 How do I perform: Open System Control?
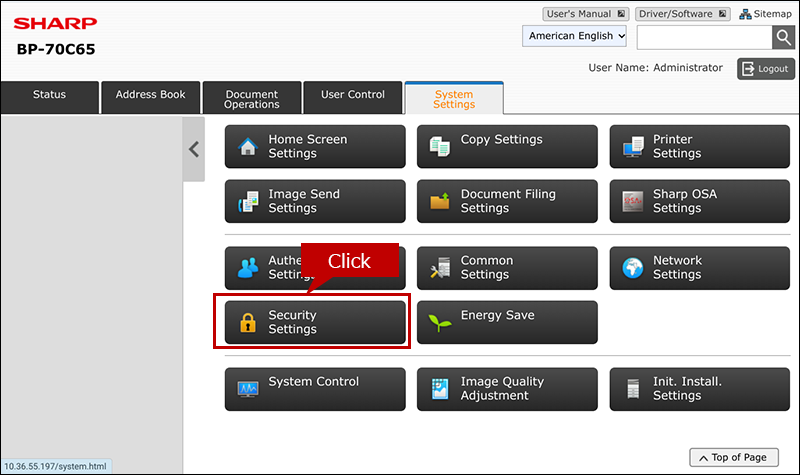(315, 389)
